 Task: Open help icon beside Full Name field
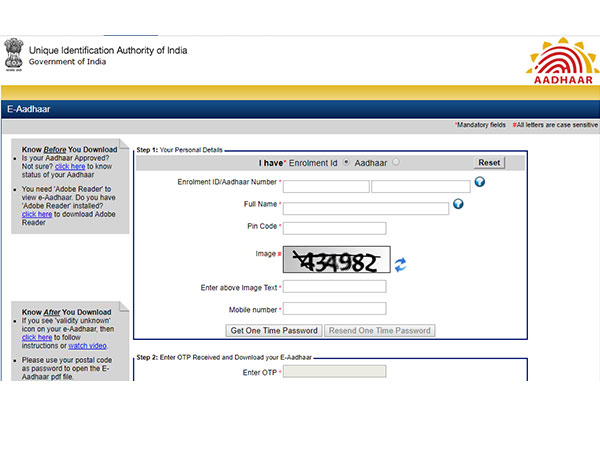[458, 204]
